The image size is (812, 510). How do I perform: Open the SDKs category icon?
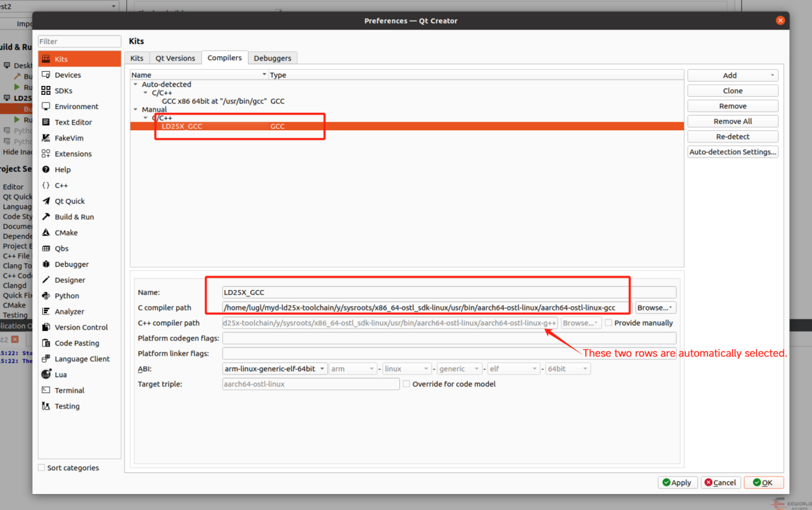46,90
